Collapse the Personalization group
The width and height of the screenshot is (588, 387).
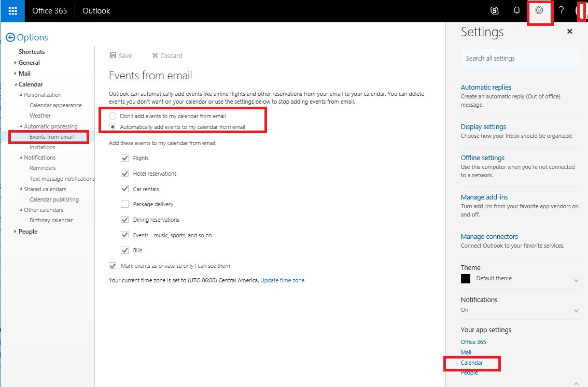tap(21, 95)
